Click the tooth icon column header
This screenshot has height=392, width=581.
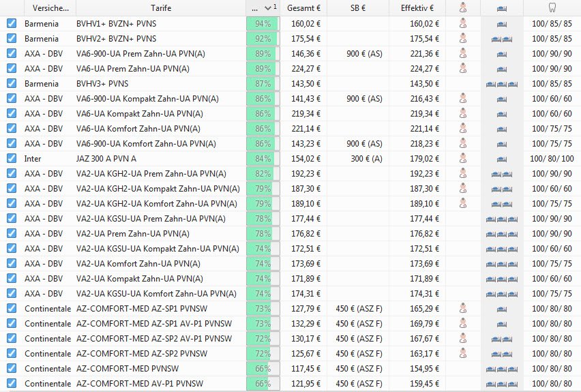(x=552, y=7)
